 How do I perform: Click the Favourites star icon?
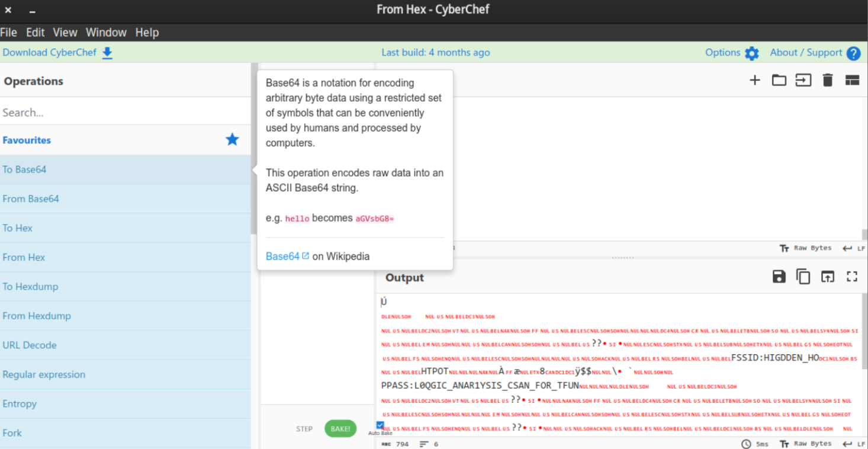coord(232,140)
